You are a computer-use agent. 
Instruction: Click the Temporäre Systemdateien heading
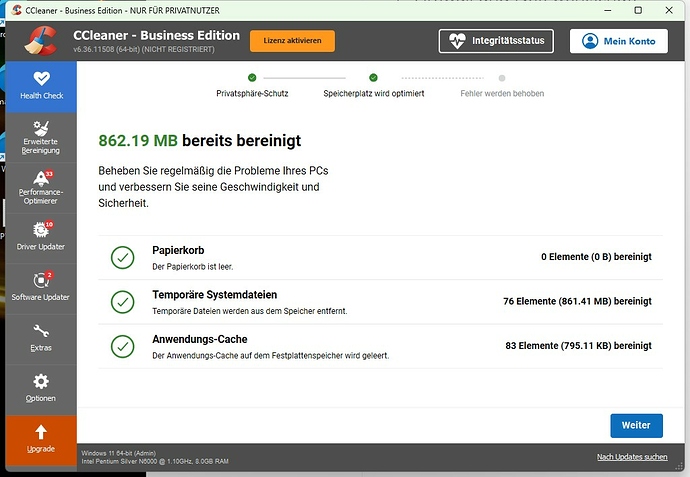pos(215,295)
